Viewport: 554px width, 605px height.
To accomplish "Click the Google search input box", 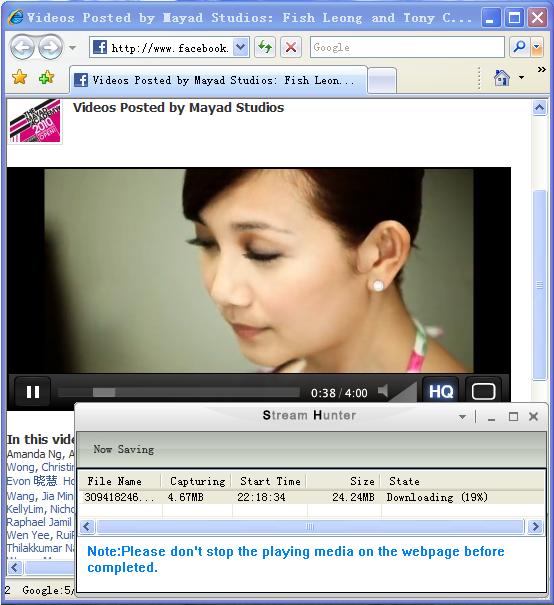I will (x=407, y=47).
